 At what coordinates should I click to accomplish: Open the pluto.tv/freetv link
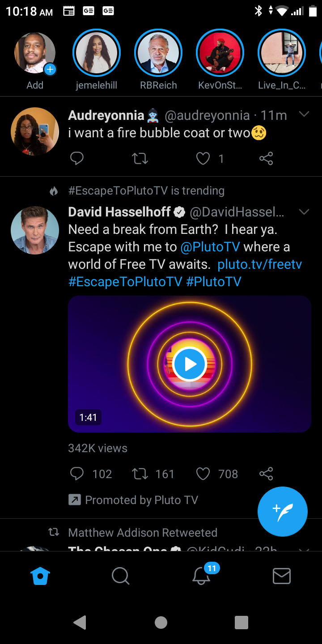[x=259, y=264]
